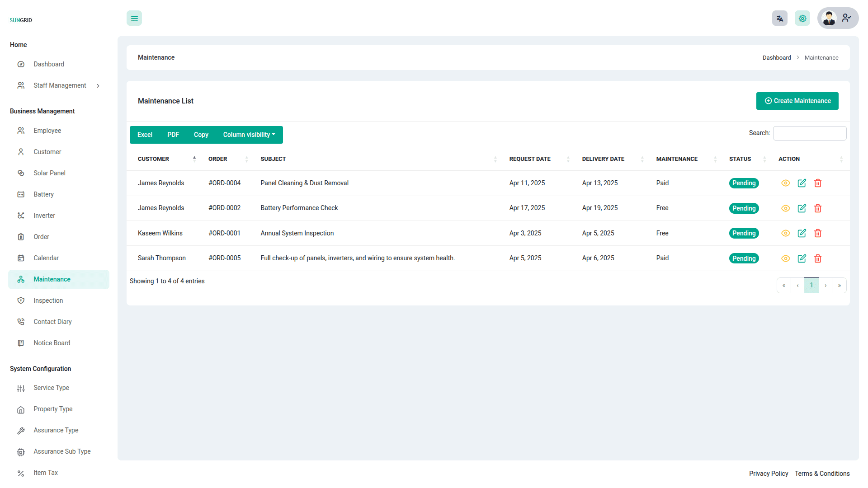Go to Solar Panel sidebar item

[x=49, y=173]
